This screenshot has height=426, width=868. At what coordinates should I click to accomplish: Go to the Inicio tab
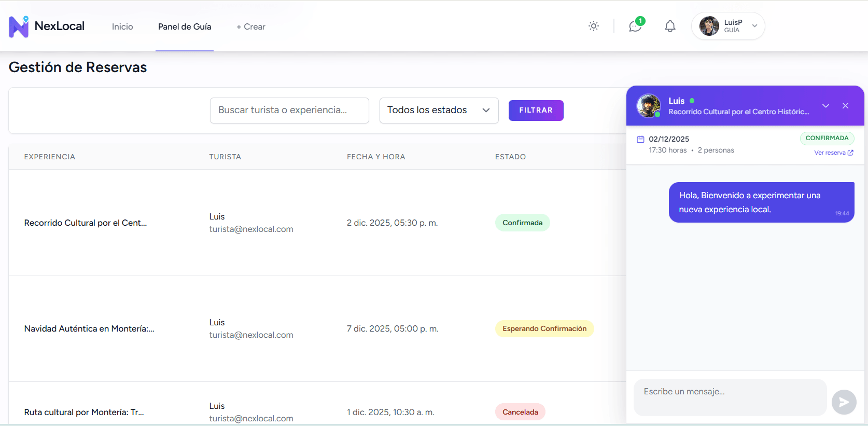tap(122, 26)
